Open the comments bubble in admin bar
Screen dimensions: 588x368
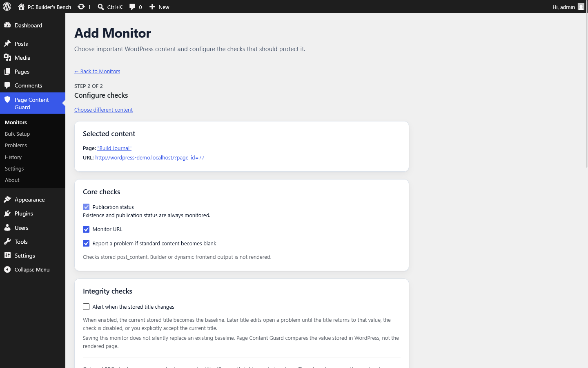(132, 7)
